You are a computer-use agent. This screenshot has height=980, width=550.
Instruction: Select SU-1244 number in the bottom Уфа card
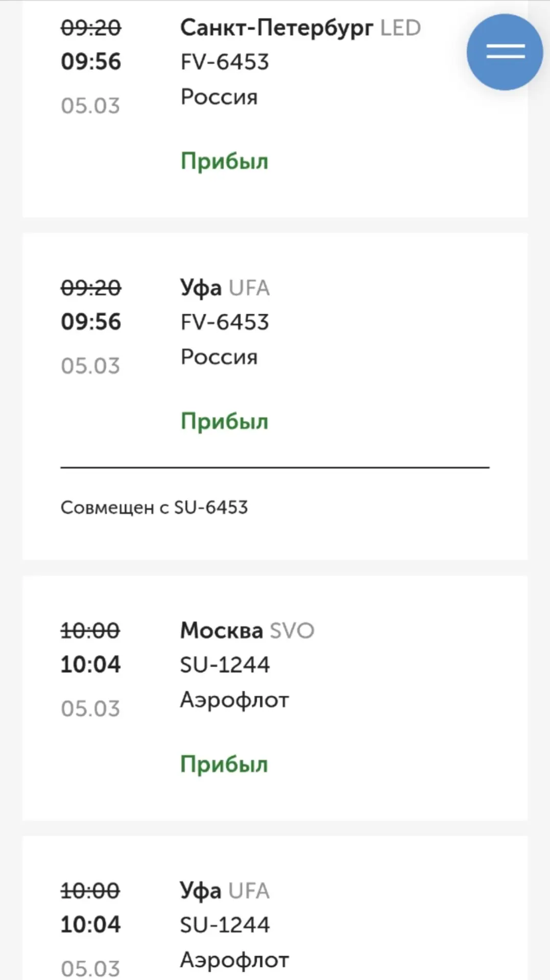[x=225, y=925]
